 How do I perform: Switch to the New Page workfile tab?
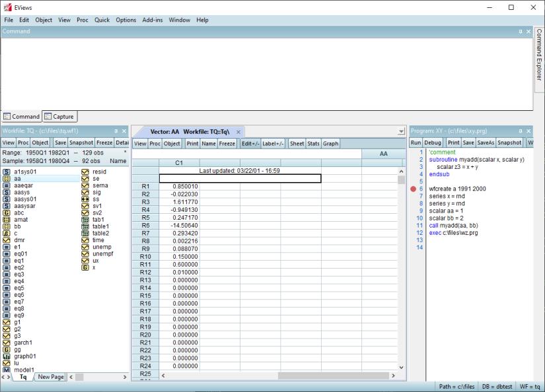51,377
